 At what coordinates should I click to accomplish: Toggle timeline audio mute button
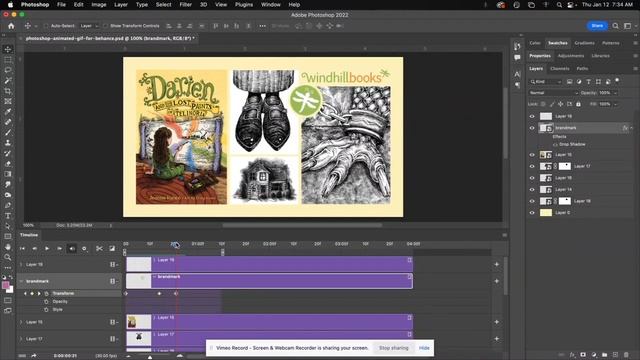coord(72,248)
